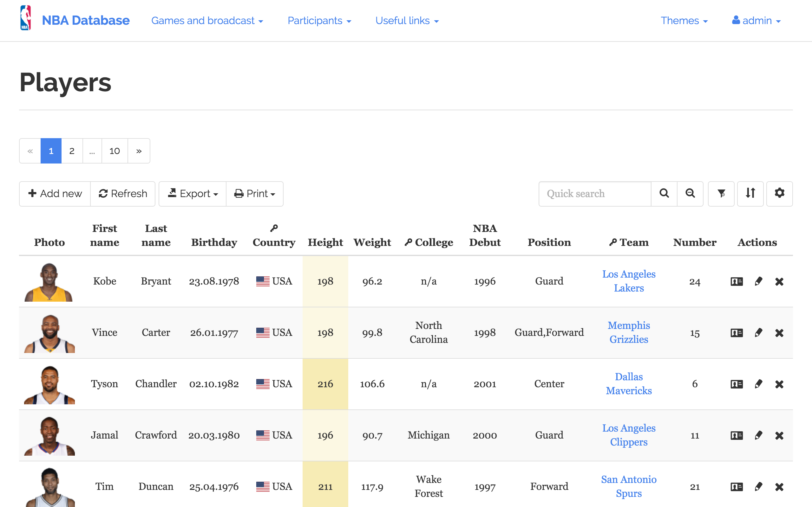Delete Tyson Chandler's row

[779, 384]
